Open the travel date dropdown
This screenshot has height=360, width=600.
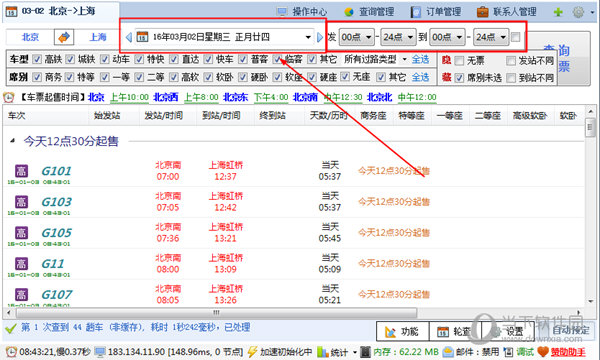coord(308,37)
